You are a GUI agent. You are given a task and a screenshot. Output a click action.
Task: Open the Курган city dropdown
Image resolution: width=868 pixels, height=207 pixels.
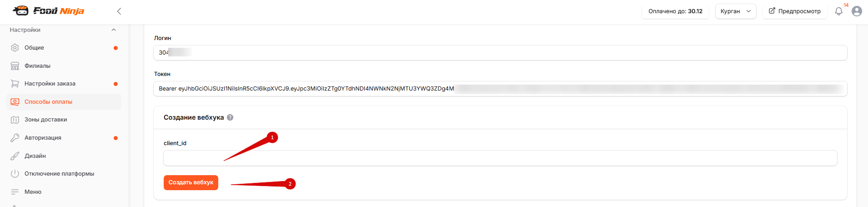(736, 11)
